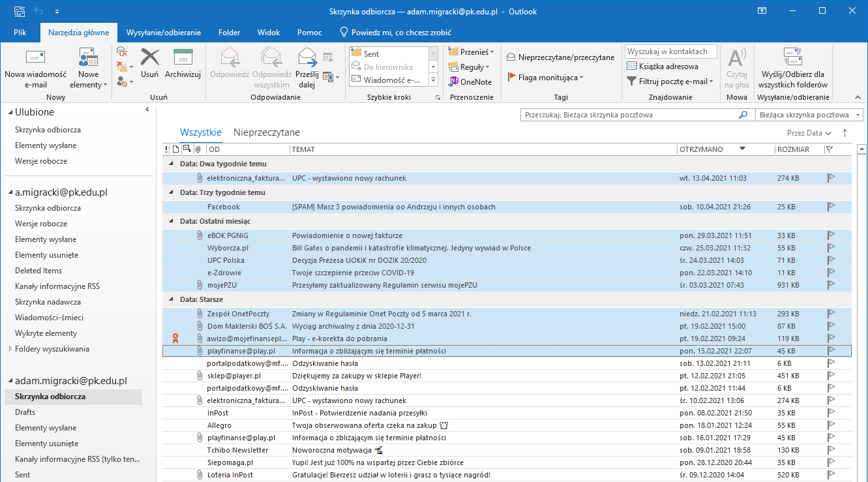Viewport: 868px width, 482px height.
Task: Click the Wyszukaj w kontaktach field
Action: (x=670, y=52)
